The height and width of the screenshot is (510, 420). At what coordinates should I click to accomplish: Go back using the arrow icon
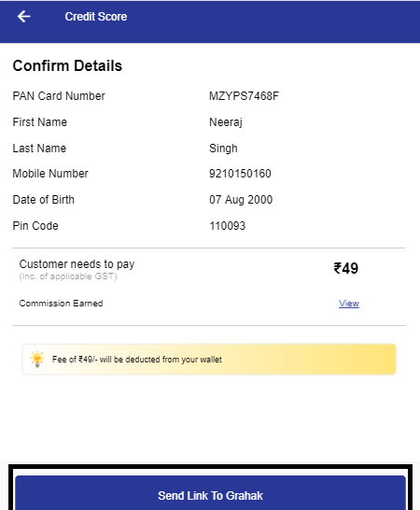[x=23, y=16]
